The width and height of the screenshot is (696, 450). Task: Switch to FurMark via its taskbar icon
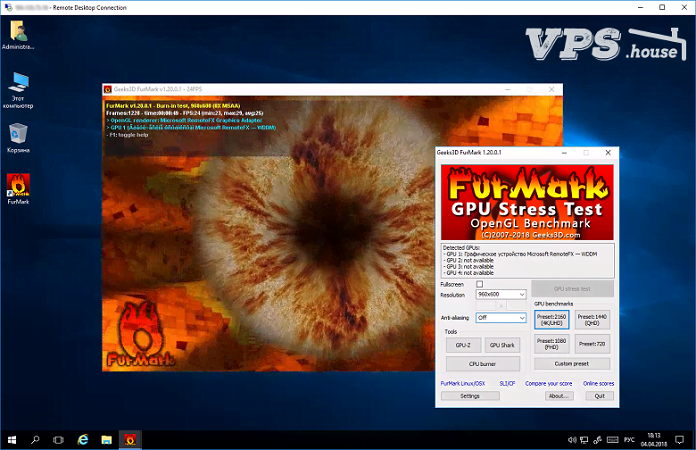point(130,438)
